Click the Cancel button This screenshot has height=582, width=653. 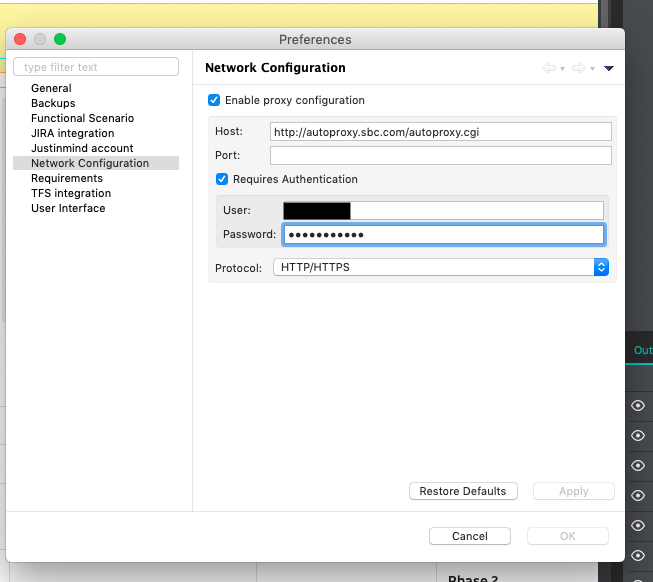[470, 536]
